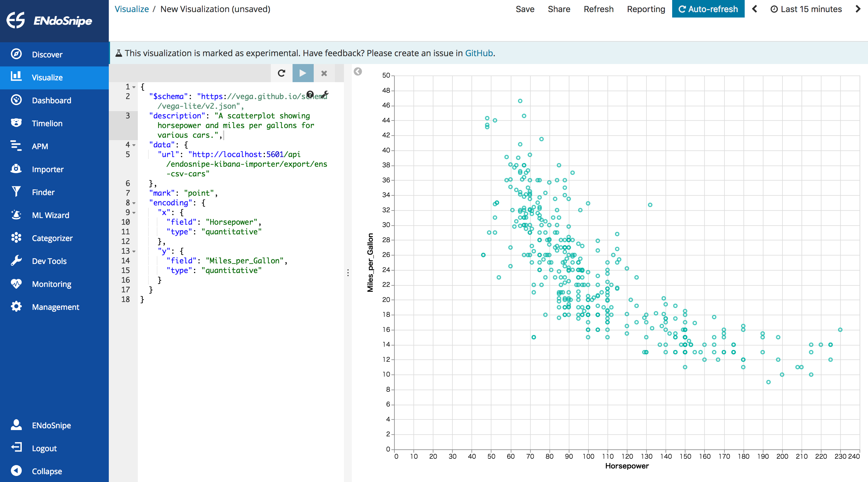Open the Discover compass icon
This screenshot has height=482, width=868.
[16, 54]
